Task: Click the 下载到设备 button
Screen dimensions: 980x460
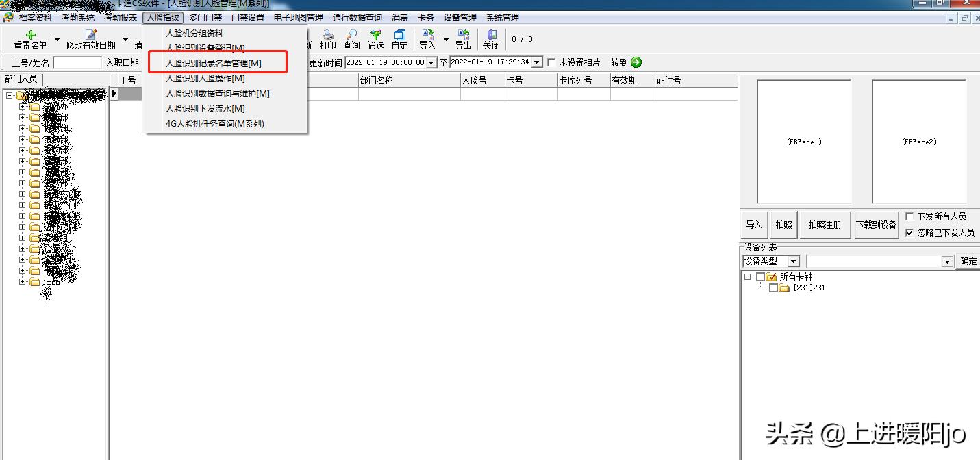Action: (x=876, y=225)
